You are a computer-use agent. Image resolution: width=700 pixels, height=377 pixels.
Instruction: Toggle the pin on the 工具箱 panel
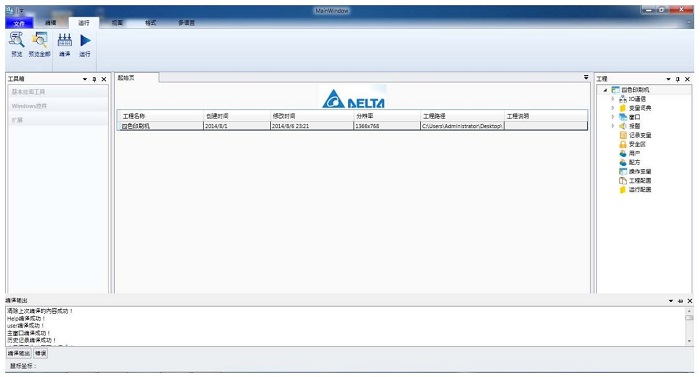click(x=94, y=79)
